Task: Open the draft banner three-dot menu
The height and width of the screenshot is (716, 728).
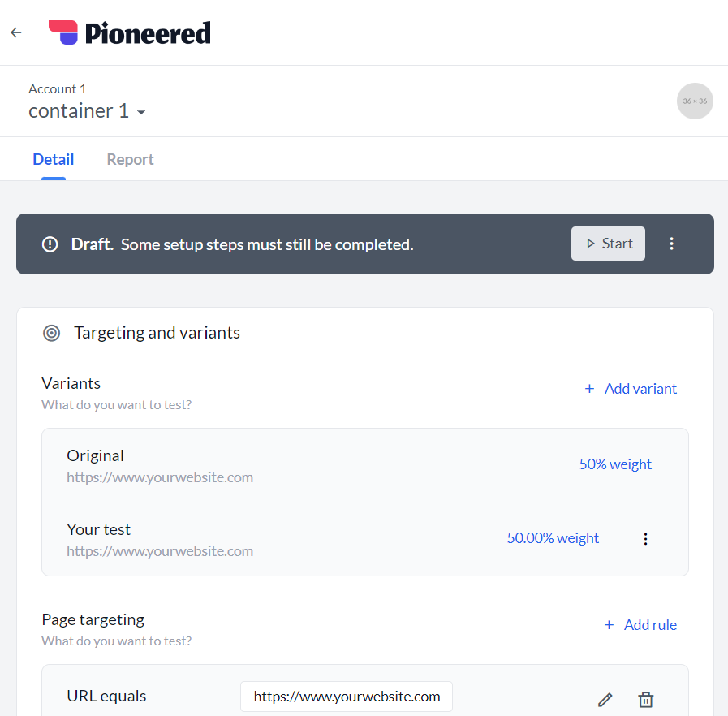Action: (x=671, y=244)
